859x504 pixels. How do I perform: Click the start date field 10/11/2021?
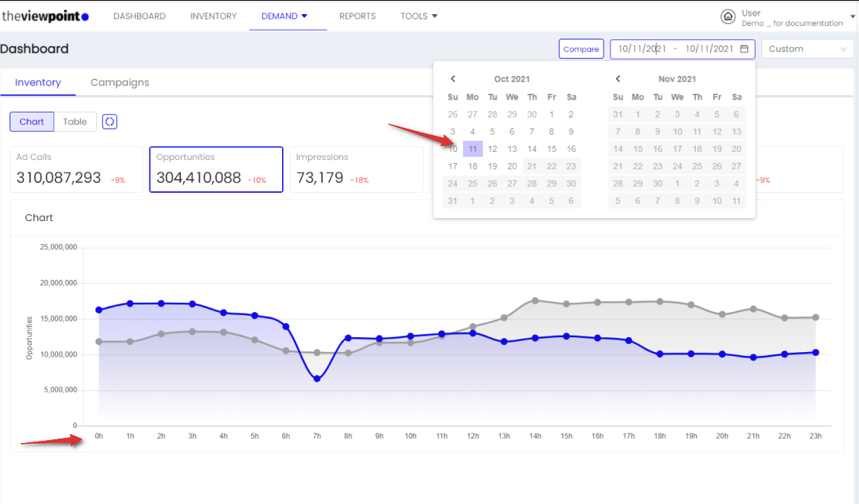click(x=642, y=48)
